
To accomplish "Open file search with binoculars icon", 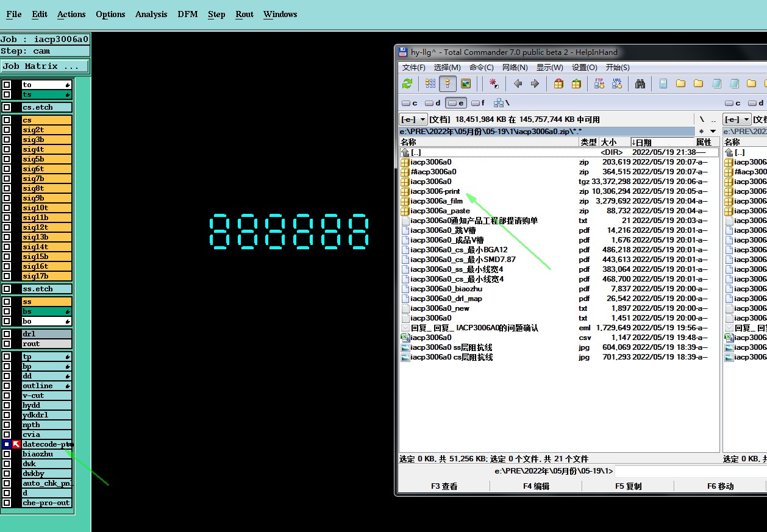I will pyautogui.click(x=640, y=83).
